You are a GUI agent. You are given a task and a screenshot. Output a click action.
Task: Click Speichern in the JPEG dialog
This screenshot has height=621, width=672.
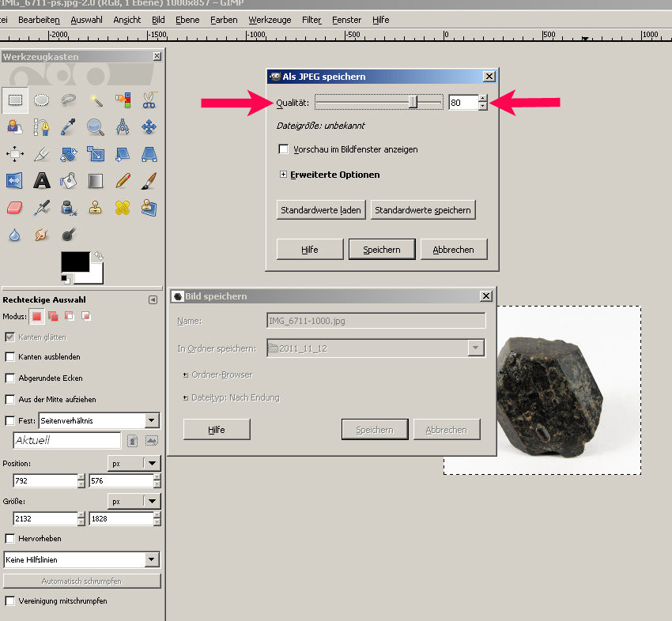pos(381,250)
